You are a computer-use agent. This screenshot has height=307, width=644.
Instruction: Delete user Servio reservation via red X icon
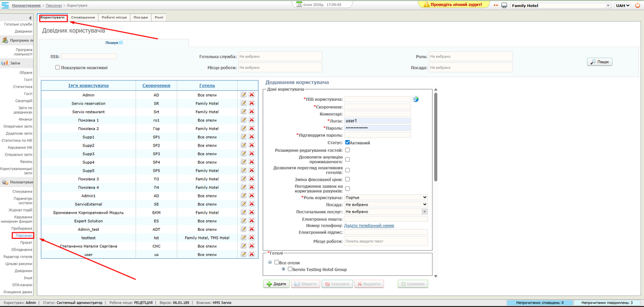click(251, 103)
